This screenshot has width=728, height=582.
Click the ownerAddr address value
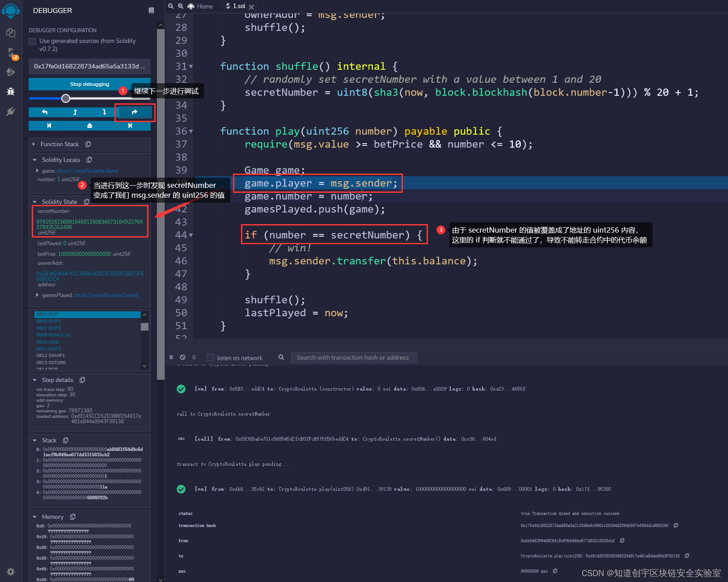pos(90,276)
